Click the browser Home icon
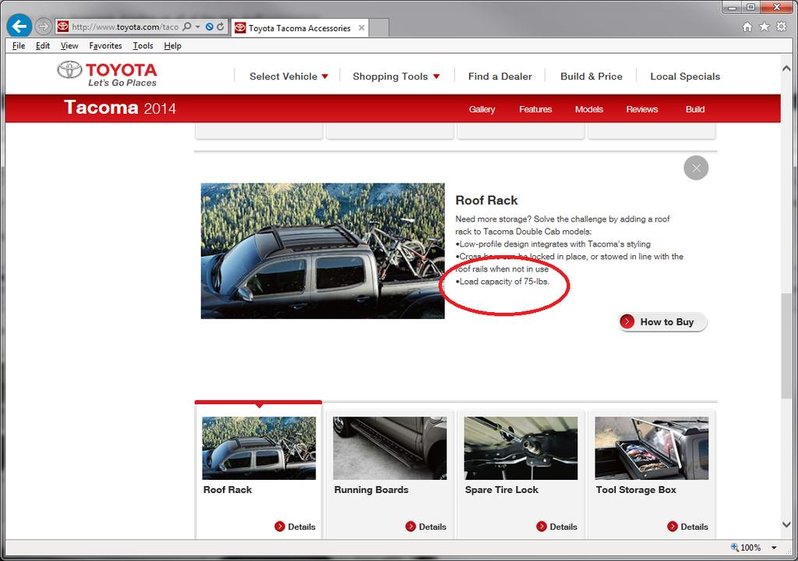 click(x=747, y=27)
